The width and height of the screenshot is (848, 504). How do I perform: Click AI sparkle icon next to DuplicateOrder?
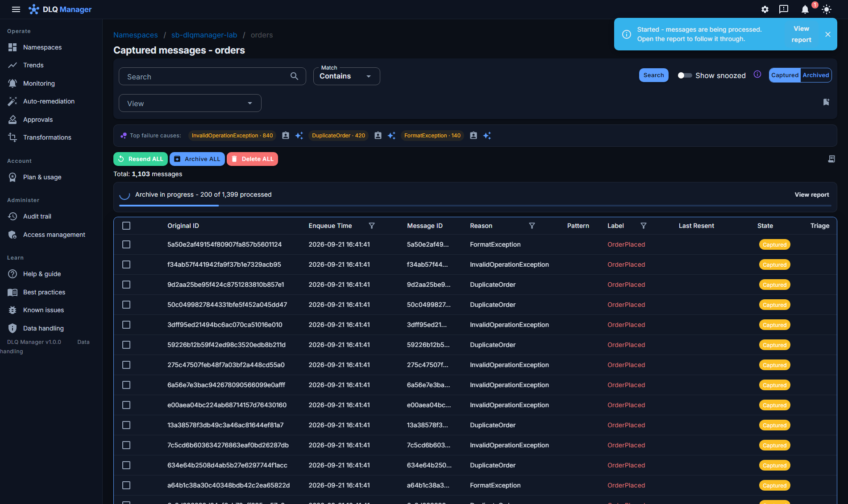click(x=391, y=136)
